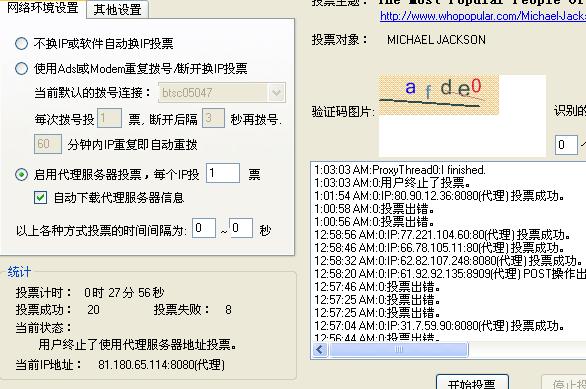Click the 开始投票 button

pos(472,383)
